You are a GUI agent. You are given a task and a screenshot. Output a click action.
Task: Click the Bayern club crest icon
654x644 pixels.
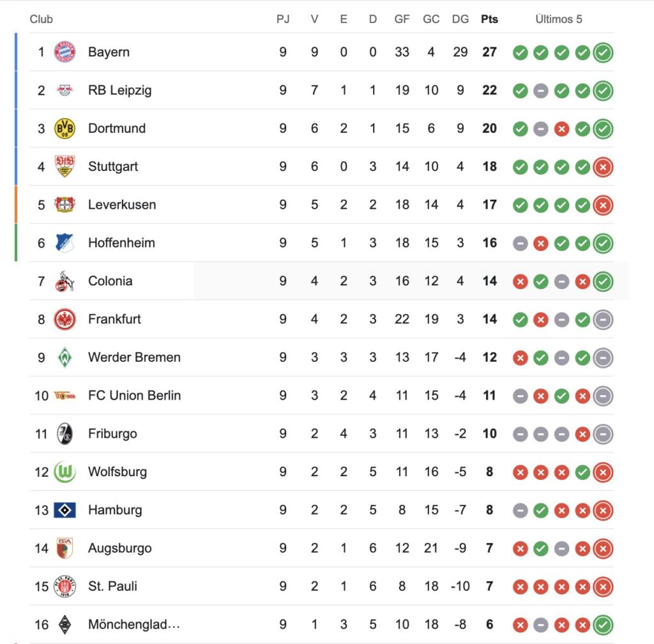[x=65, y=52]
